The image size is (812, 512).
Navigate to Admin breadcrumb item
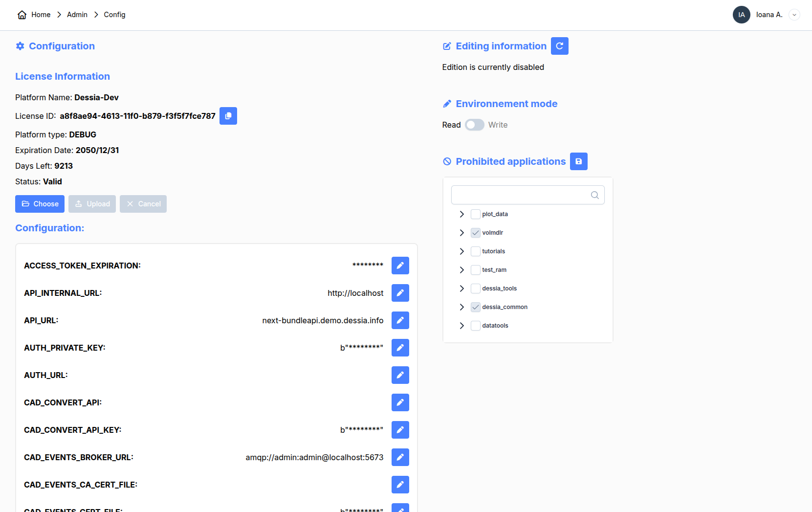click(77, 15)
